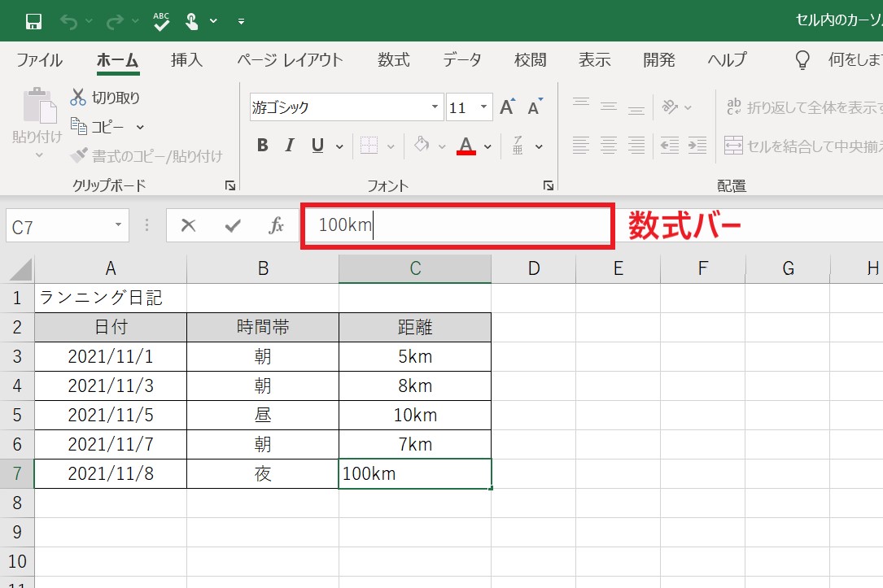Click the コピー button
Viewport: 883px width, 588px height.
[97, 127]
